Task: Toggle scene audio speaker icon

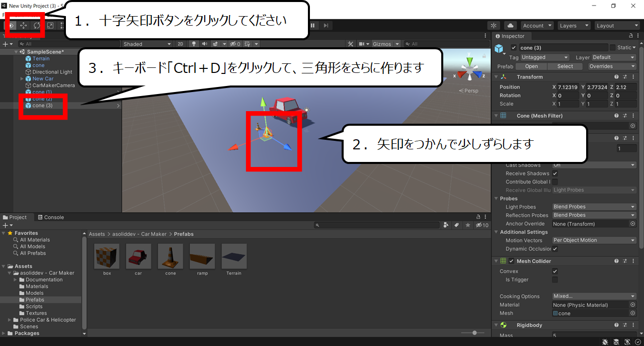Action: 205,44
